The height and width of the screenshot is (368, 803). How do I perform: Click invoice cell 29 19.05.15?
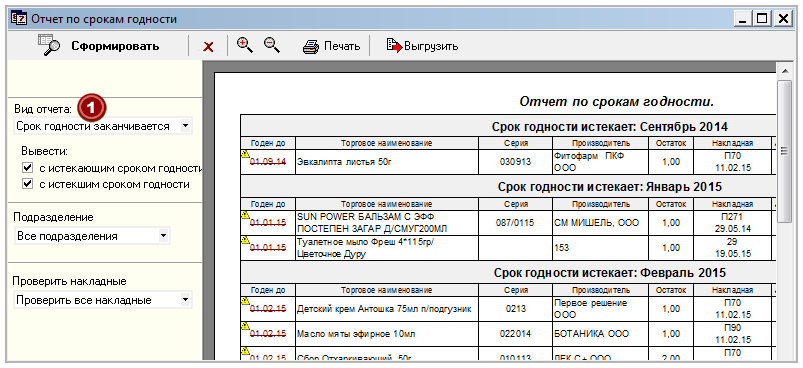[x=732, y=248]
